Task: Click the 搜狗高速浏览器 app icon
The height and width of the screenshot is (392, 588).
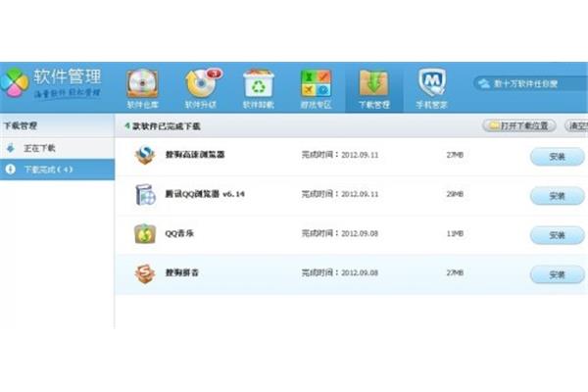Action: [145, 155]
